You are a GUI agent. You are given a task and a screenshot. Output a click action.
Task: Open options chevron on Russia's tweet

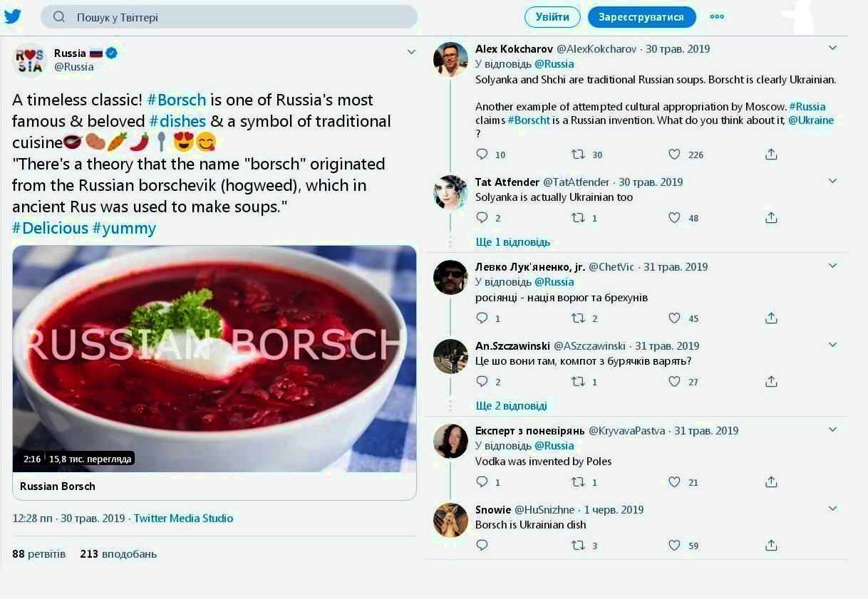tap(411, 52)
